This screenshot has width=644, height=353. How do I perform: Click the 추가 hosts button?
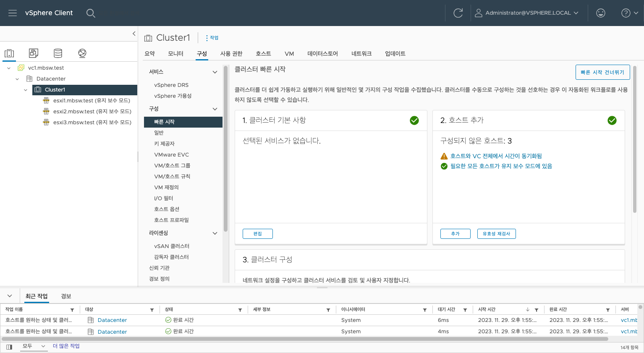point(456,234)
